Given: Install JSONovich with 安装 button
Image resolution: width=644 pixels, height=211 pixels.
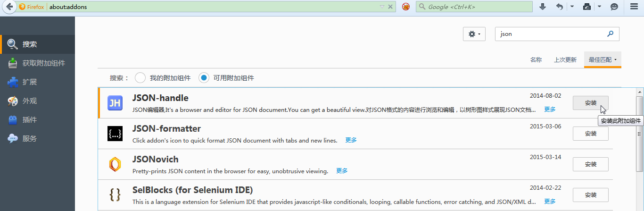Looking at the screenshot, I should pos(590,164).
